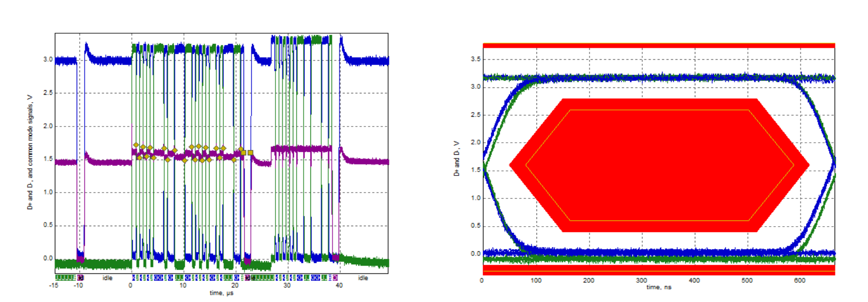This screenshot has height=302, width=868.
Task: Click the first idle label left of 0
Action: coord(108,278)
